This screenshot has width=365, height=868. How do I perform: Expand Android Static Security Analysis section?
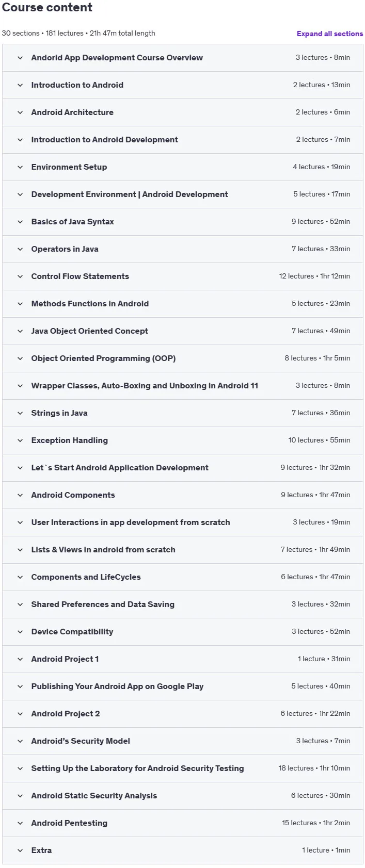pyautogui.click(x=183, y=796)
